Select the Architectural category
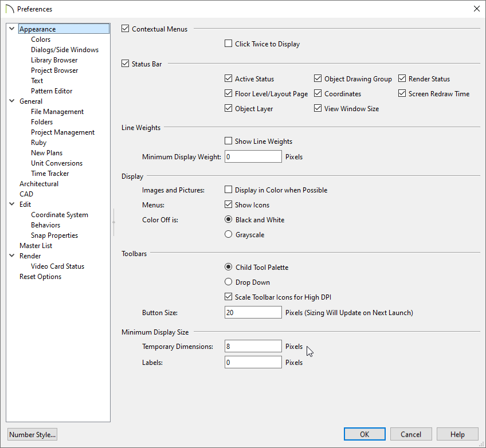The width and height of the screenshot is (486, 448). (39, 184)
